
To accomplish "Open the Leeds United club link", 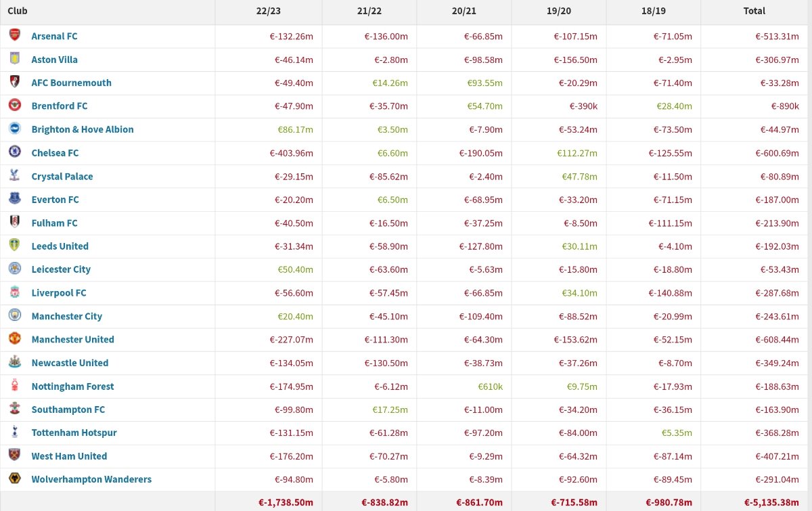I will pyautogui.click(x=60, y=246).
